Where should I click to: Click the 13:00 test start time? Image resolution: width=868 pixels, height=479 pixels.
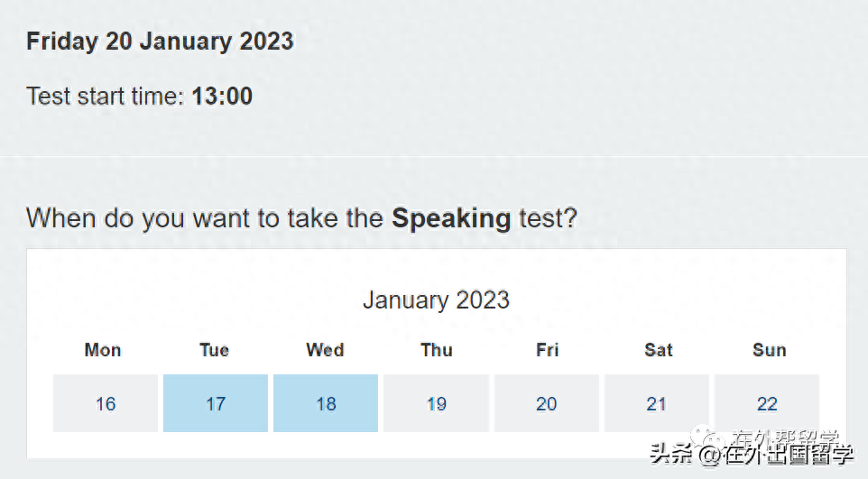click(222, 97)
